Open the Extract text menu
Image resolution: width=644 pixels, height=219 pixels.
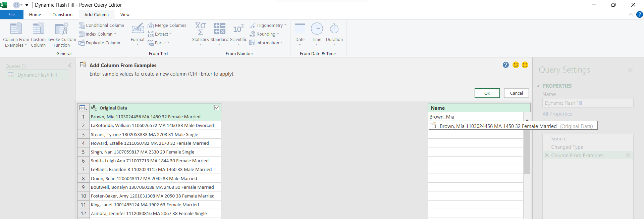pos(160,34)
